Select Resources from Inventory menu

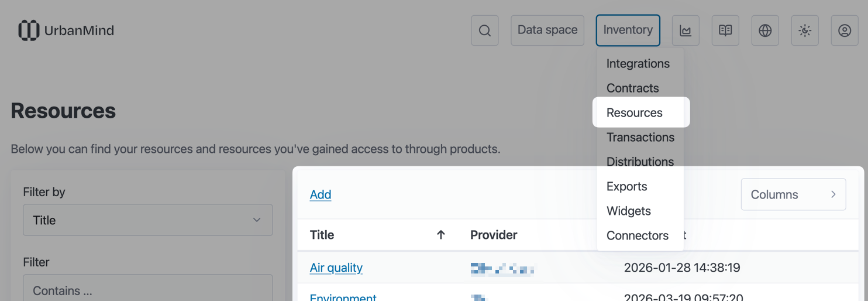coord(635,112)
